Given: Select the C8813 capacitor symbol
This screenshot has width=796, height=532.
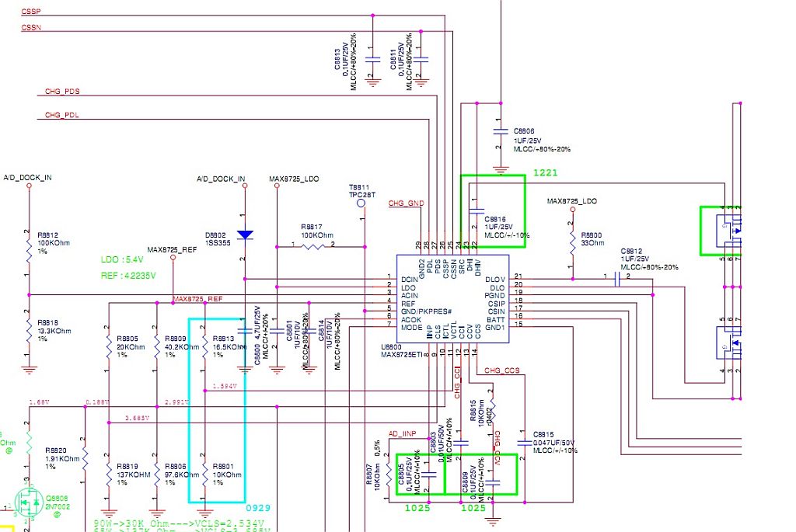Looking at the screenshot, I should coord(372,59).
